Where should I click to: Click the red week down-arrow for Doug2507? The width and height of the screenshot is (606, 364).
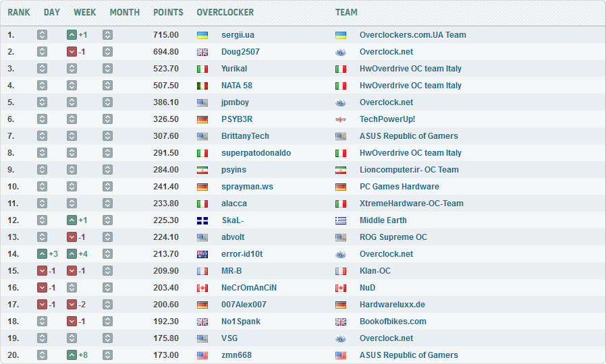pos(72,52)
